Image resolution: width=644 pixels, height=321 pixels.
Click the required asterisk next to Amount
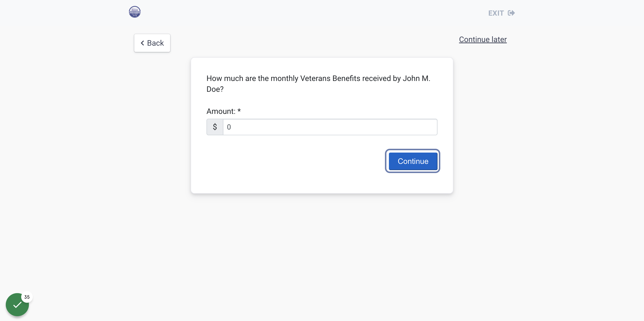[239, 111]
